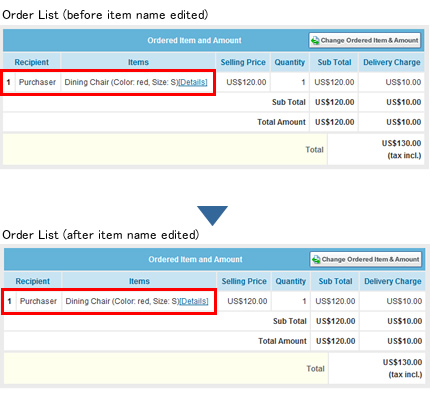Click Selling Price header in top table
The image size is (430, 410).
click(243, 62)
